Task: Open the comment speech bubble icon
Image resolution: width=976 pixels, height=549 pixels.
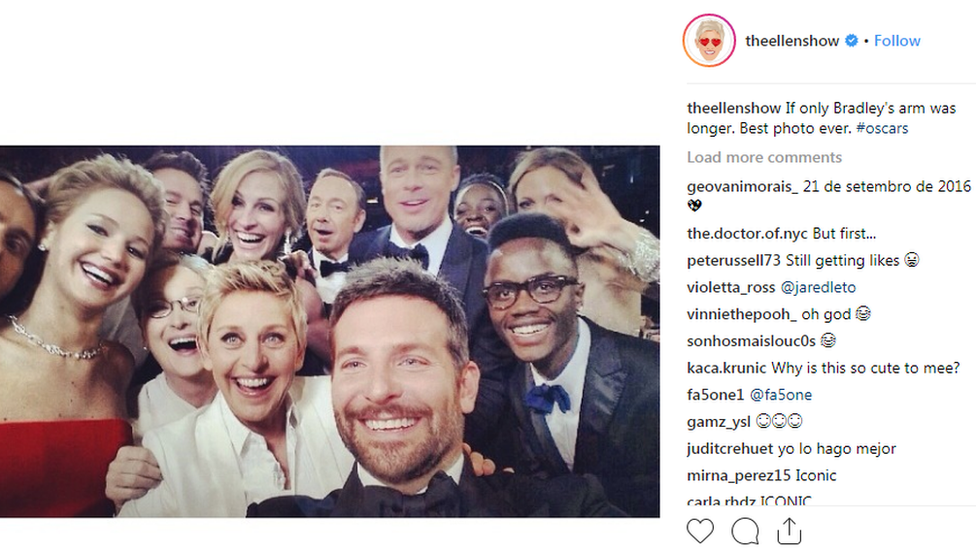Action: [745, 531]
